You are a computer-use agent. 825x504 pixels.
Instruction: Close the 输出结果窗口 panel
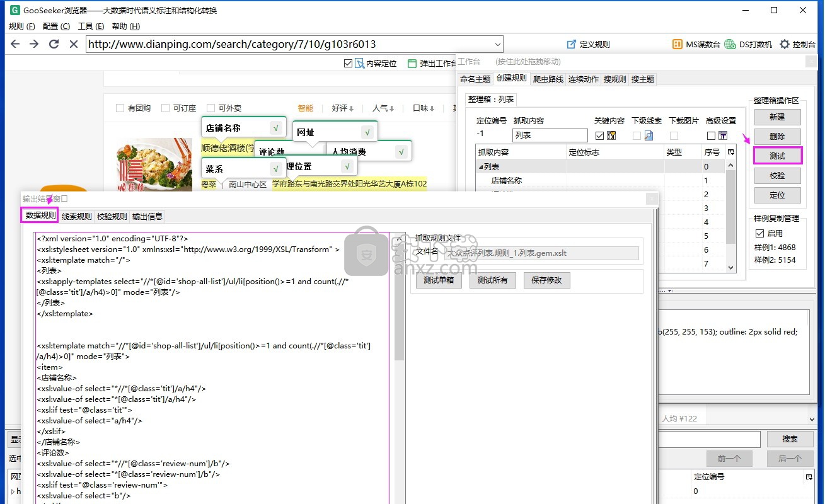point(652,198)
